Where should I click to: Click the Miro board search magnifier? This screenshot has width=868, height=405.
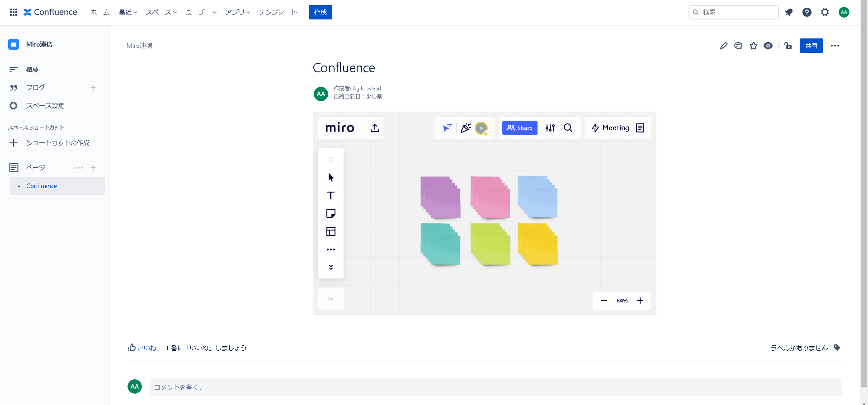coord(568,128)
